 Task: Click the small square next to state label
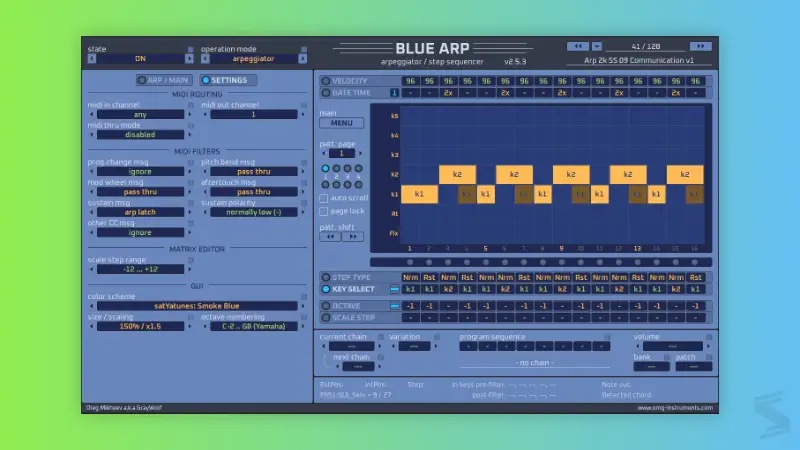[x=190, y=49]
